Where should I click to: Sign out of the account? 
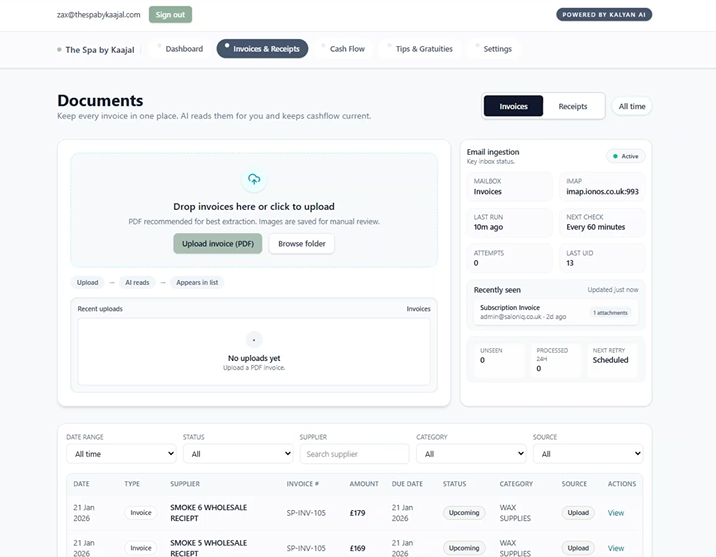coord(170,15)
